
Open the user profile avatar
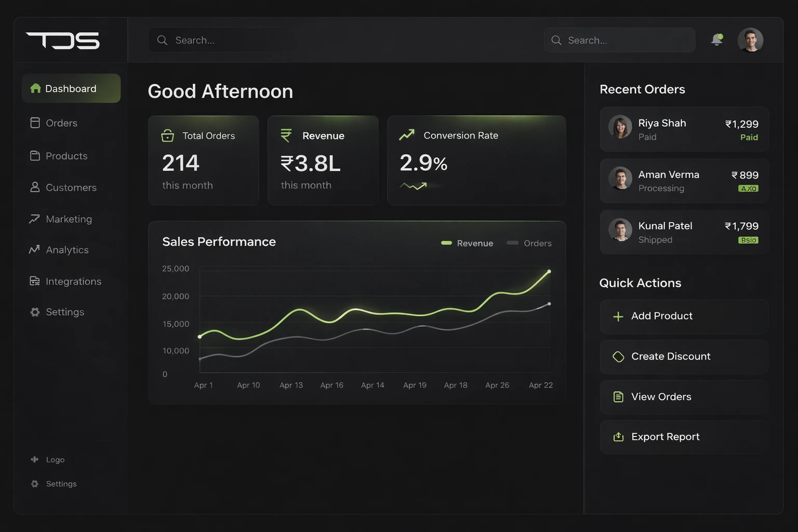click(x=750, y=40)
